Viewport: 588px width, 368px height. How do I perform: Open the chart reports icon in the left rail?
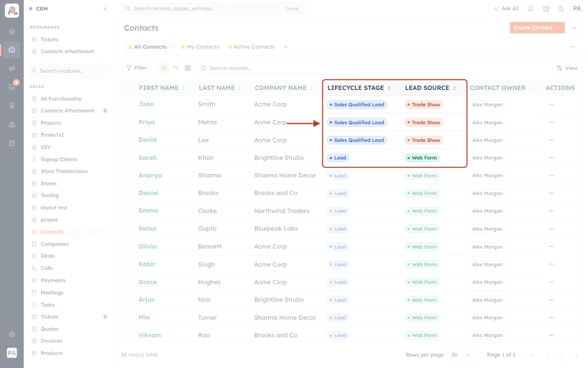[12, 124]
